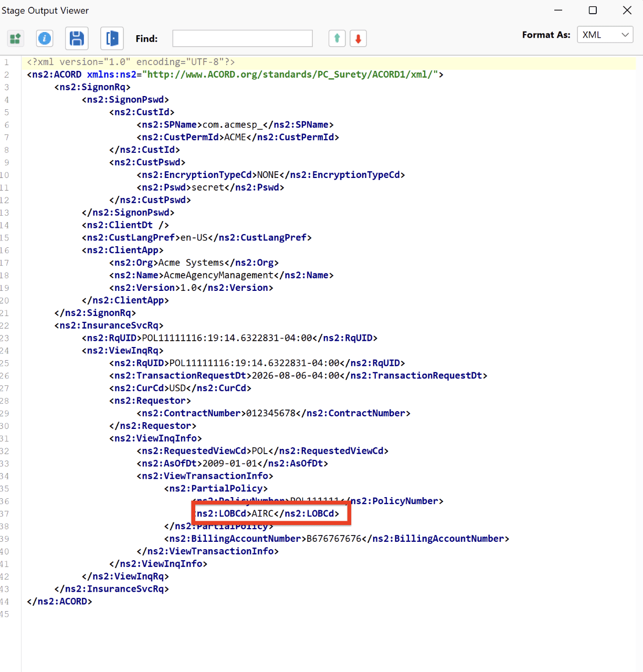Click the closing ns2:ClientApp tag
Screen dimensions: 643x672
pyautogui.click(x=125, y=300)
